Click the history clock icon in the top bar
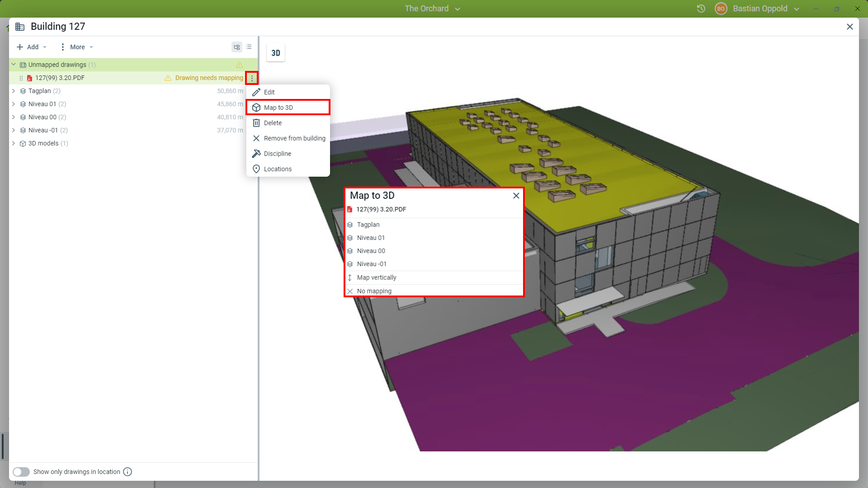 [701, 9]
